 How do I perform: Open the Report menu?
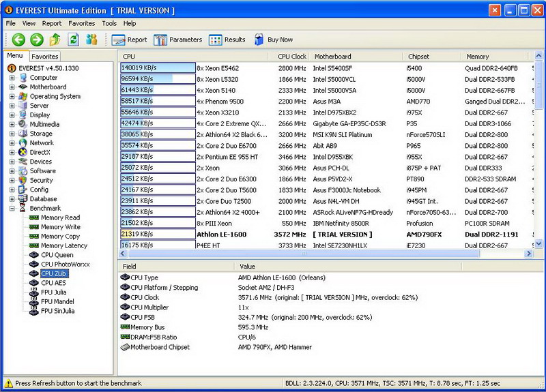[52, 23]
